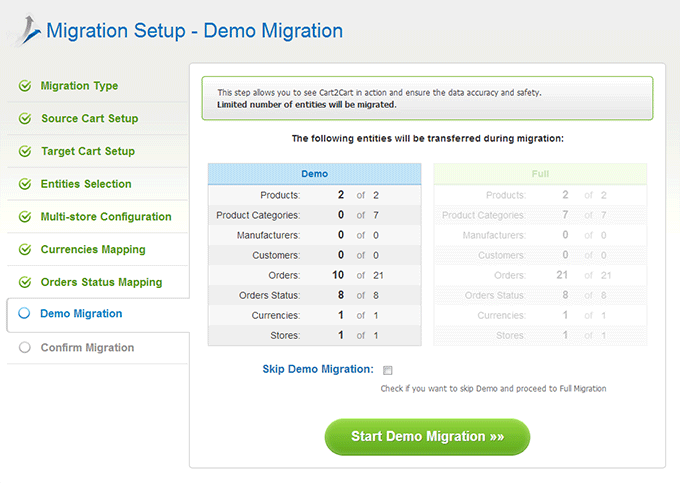The width and height of the screenshot is (680, 483).
Task: Click green checkmark beside Multi-store Configuration
Action: tap(25, 217)
